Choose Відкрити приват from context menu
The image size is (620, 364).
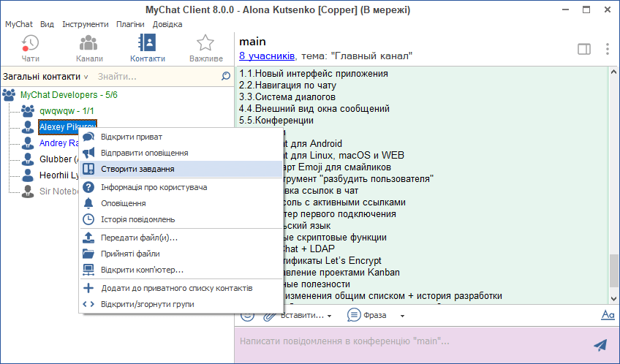click(x=132, y=137)
